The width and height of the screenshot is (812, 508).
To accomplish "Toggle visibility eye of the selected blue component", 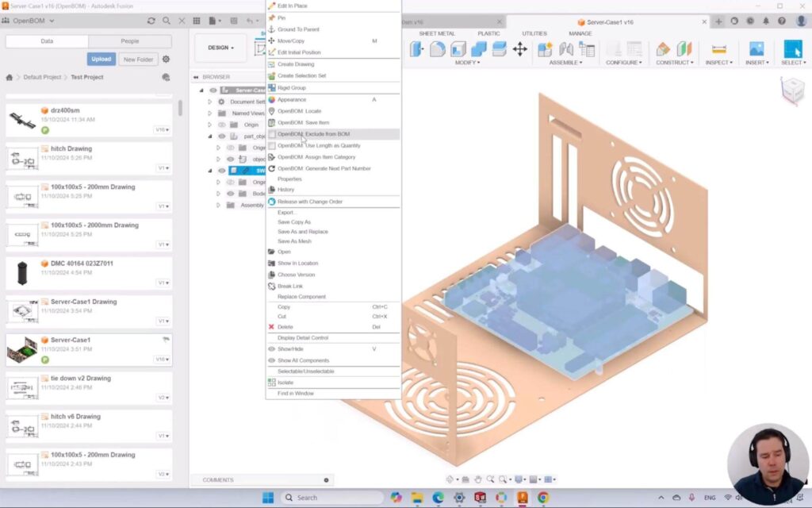I will pyautogui.click(x=222, y=171).
